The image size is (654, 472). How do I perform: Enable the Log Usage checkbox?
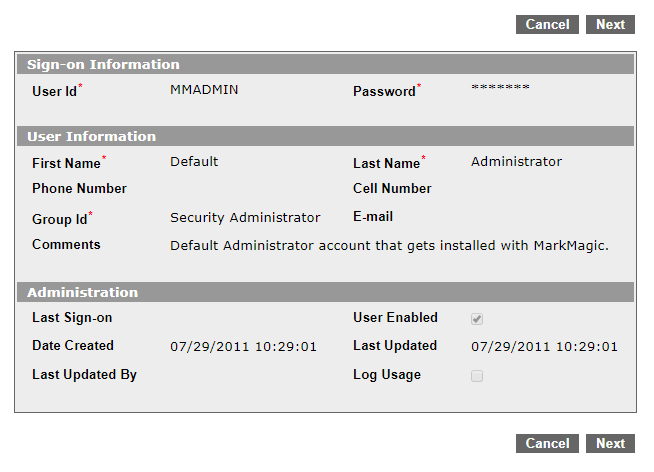point(477,376)
